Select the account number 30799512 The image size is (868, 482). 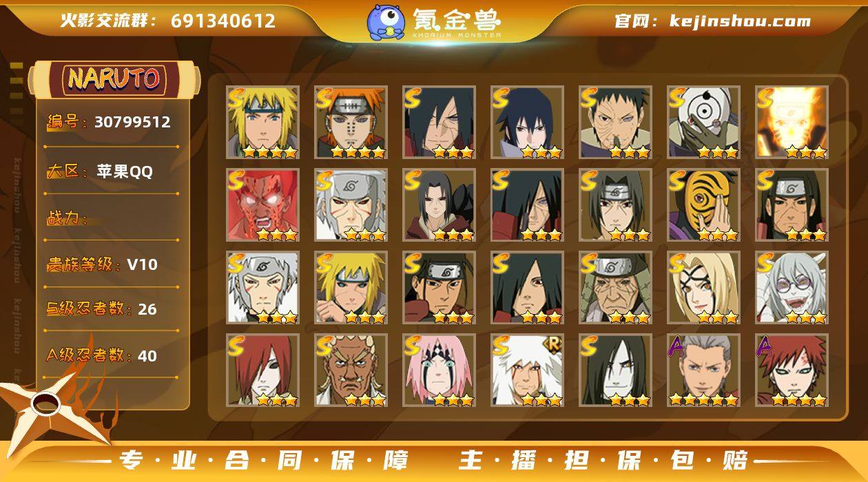tap(132, 123)
